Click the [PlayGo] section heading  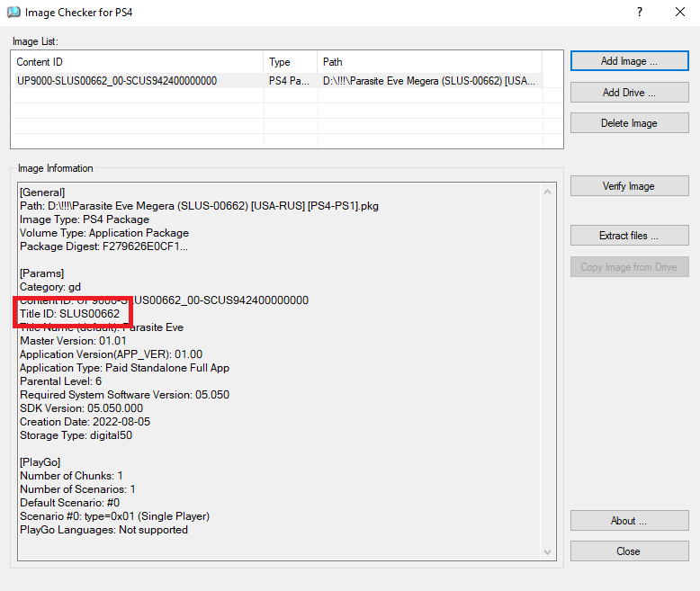pos(40,462)
